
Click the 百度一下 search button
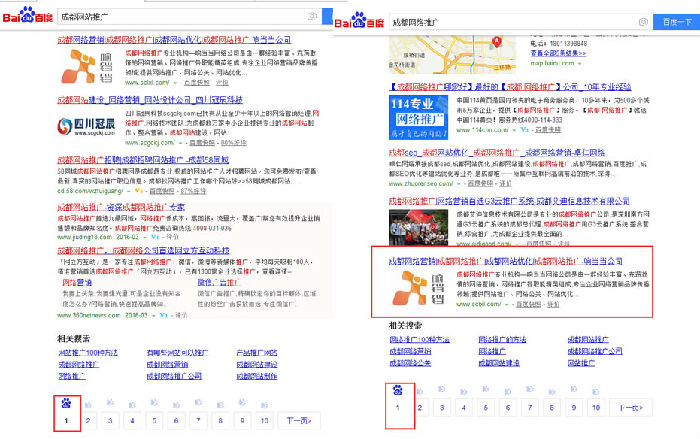(676, 22)
